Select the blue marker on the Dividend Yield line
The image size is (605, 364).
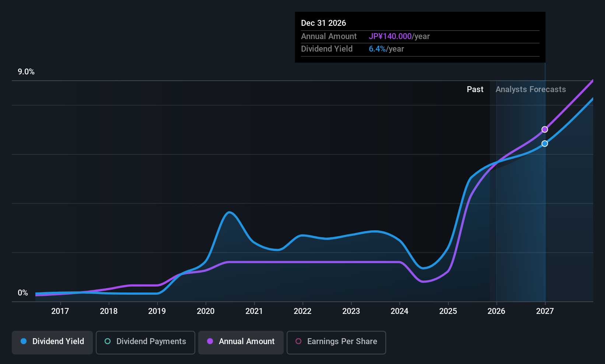(x=545, y=144)
